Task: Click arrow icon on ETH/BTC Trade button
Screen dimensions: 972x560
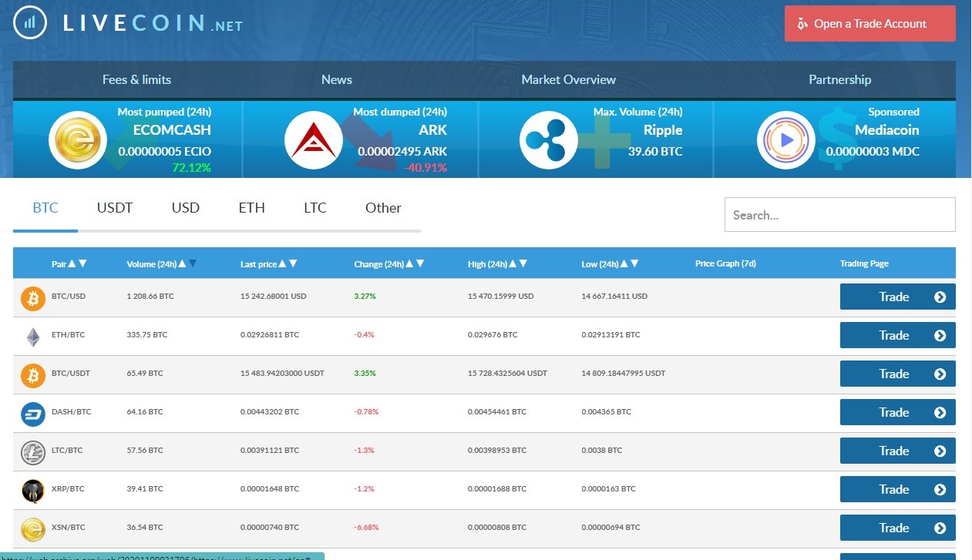Action: [x=940, y=335]
